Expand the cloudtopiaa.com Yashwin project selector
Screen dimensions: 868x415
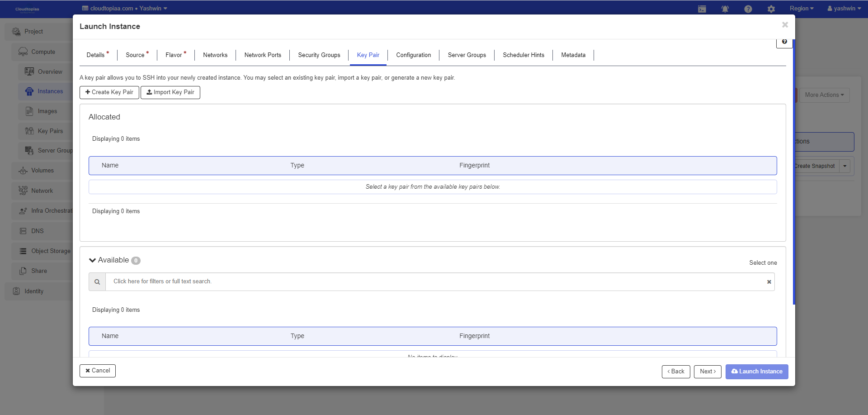pos(124,9)
